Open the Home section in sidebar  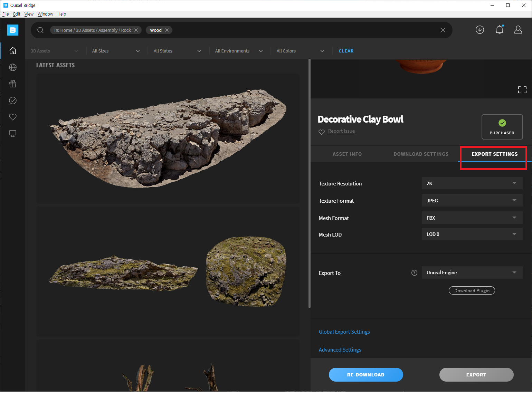[x=13, y=51]
